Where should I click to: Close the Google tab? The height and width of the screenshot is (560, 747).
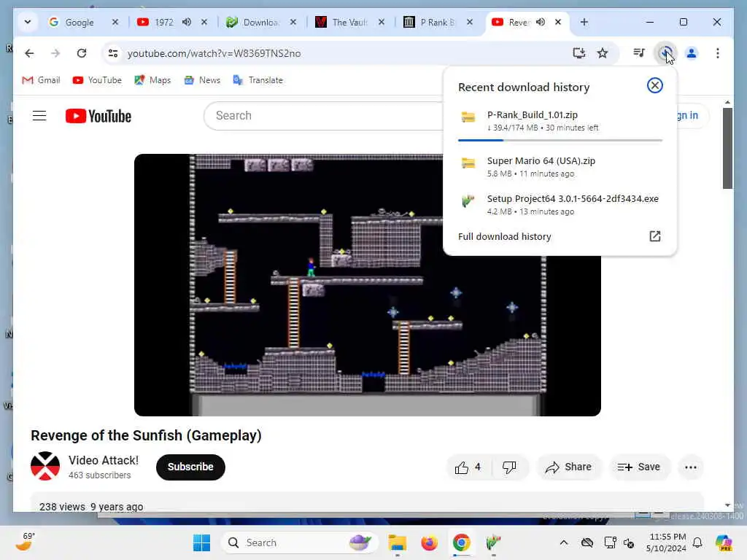[x=115, y=22]
